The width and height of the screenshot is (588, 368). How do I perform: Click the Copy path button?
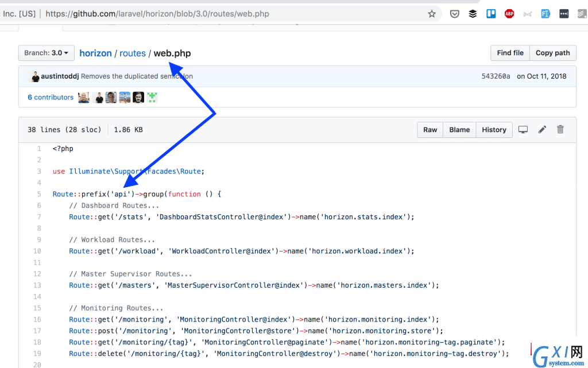pos(553,53)
